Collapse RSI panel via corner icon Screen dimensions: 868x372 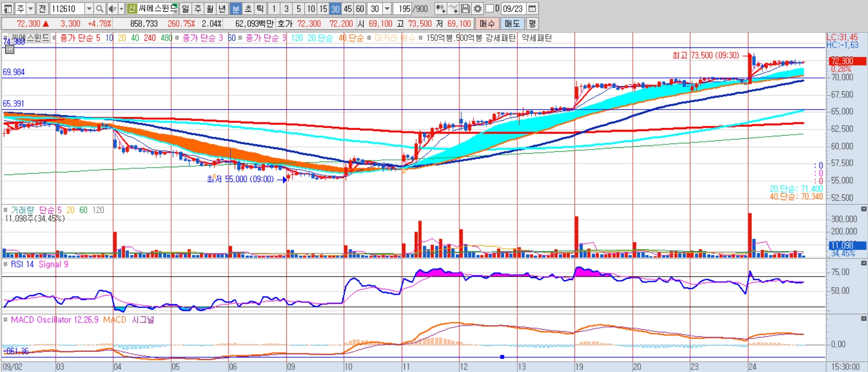coord(864,263)
